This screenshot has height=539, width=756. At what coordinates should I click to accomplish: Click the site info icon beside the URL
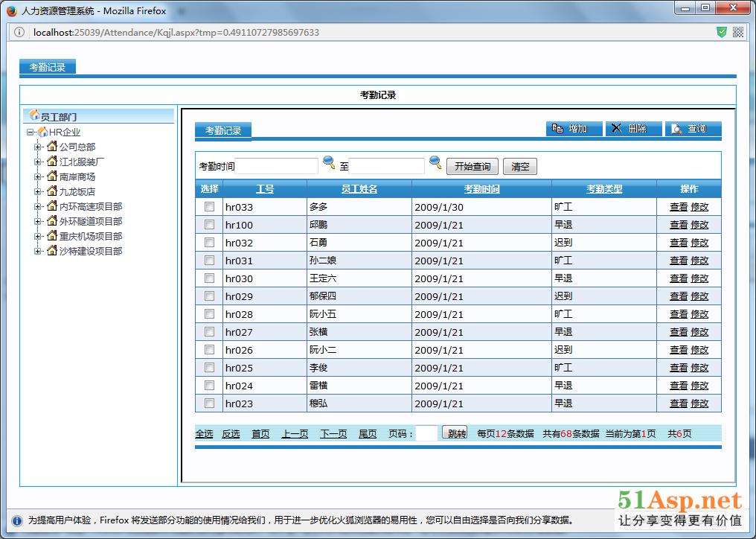(x=19, y=32)
